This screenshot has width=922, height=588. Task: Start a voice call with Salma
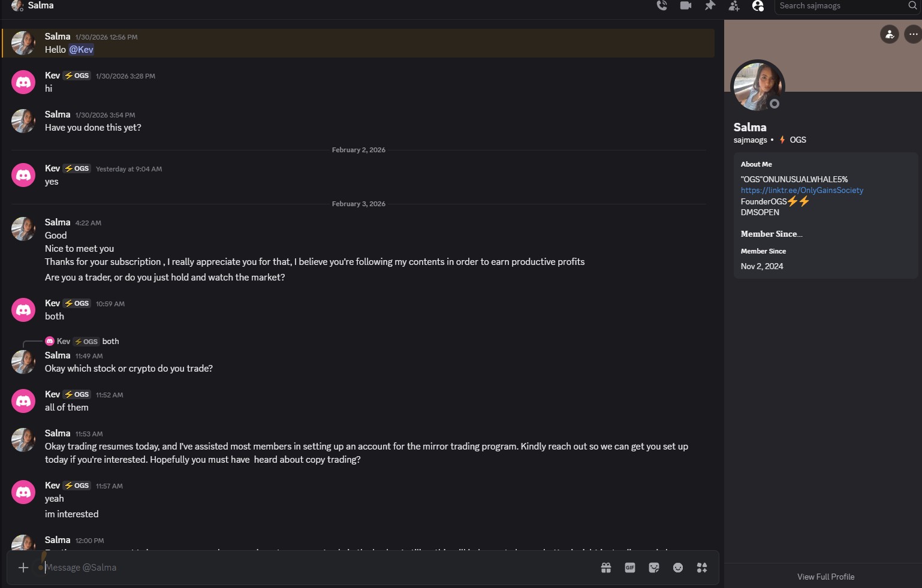(x=662, y=6)
